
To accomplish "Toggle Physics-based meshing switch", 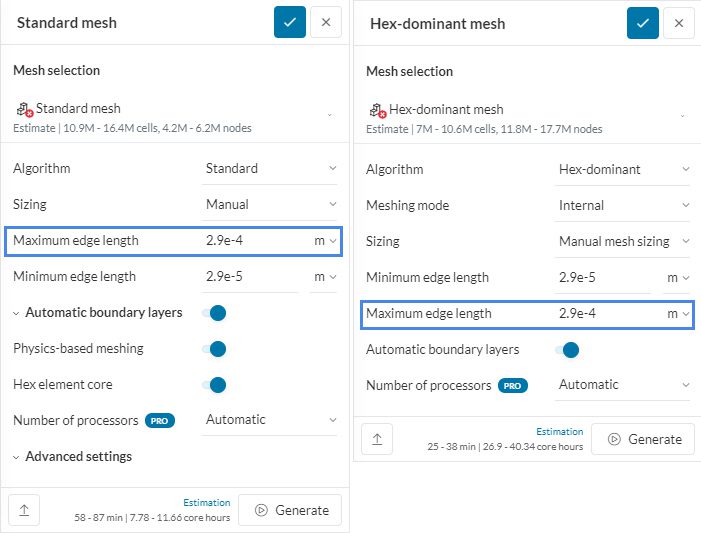I will 215,349.
